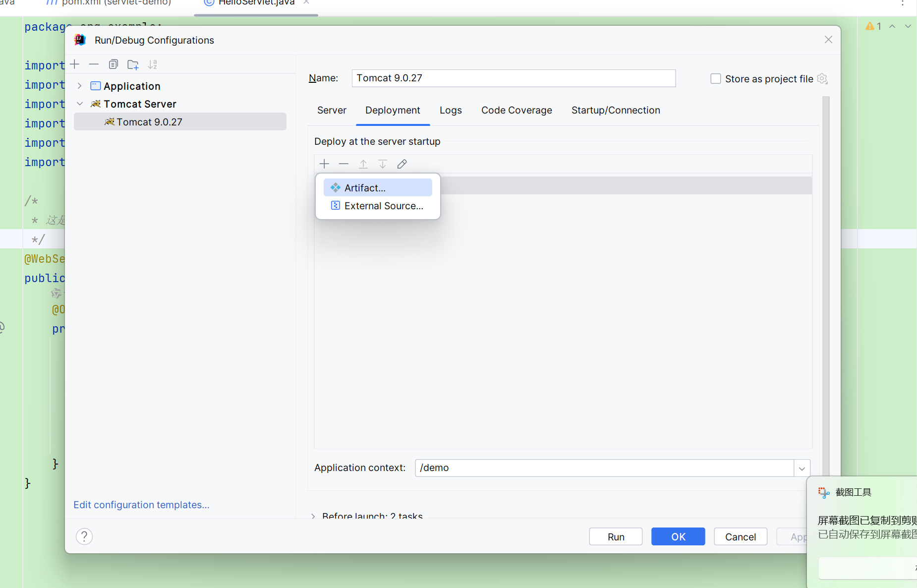Switch to Startup/Connection tab

pos(616,110)
